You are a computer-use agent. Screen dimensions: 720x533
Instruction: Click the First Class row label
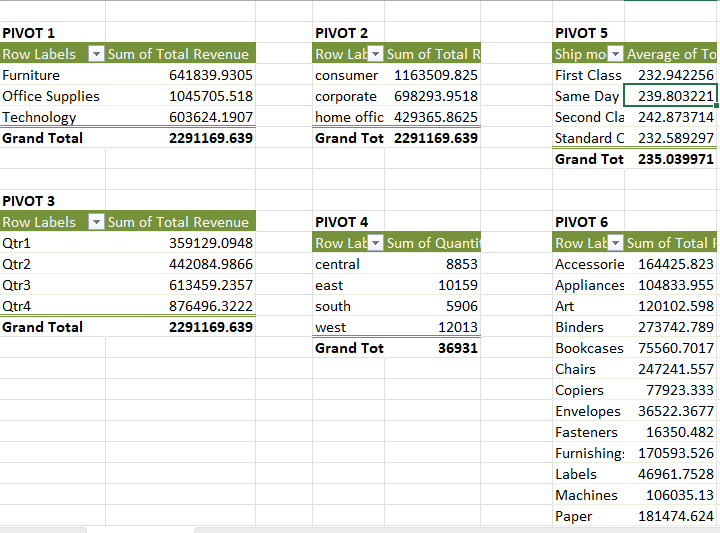point(588,75)
